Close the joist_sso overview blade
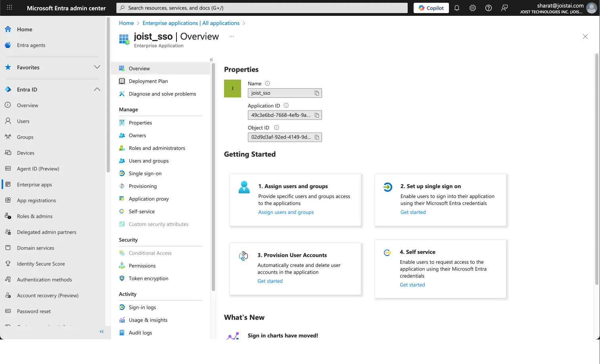 pos(585,36)
